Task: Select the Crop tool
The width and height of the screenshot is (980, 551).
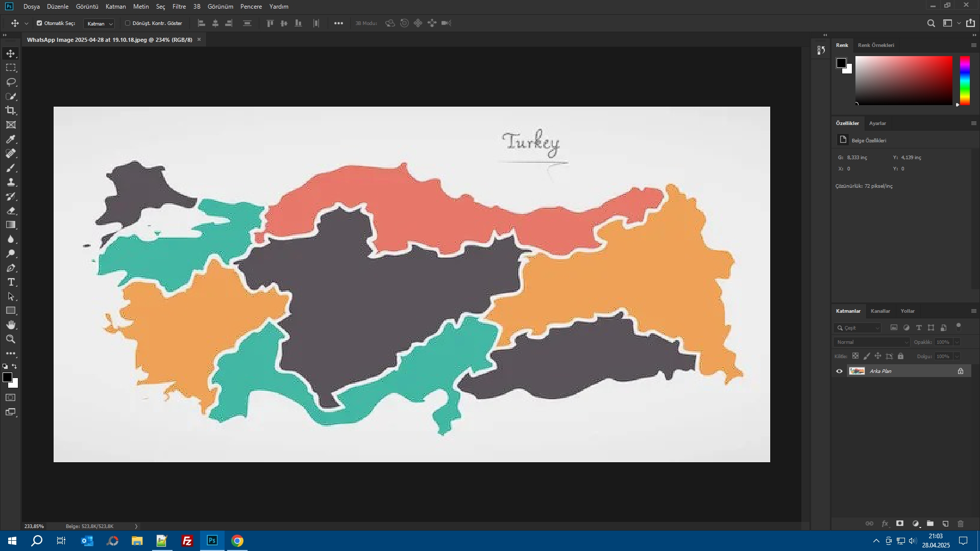Action: (11, 111)
